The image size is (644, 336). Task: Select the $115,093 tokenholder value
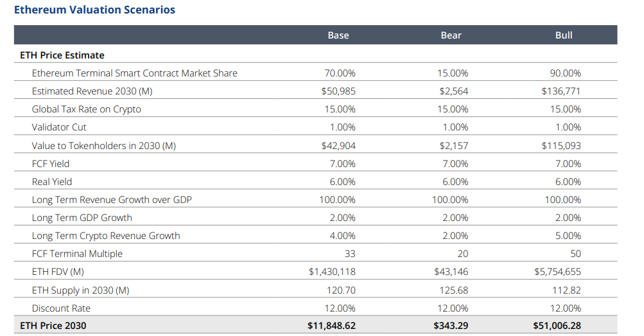coord(561,146)
